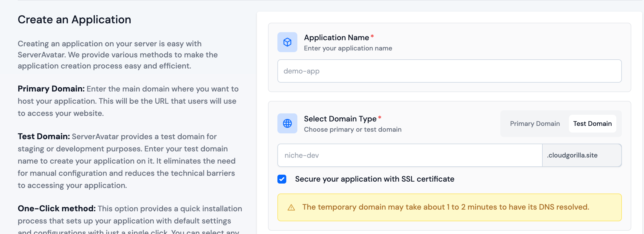Uncheck the SSL certificate checkbox
Image resolution: width=644 pixels, height=234 pixels.
pyautogui.click(x=282, y=179)
